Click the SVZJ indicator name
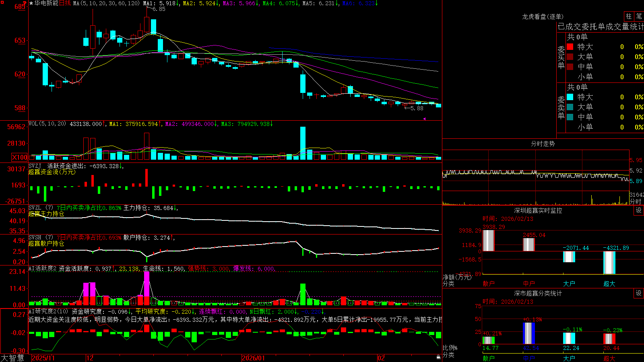The height and width of the screenshot is (362, 644). coord(35,166)
